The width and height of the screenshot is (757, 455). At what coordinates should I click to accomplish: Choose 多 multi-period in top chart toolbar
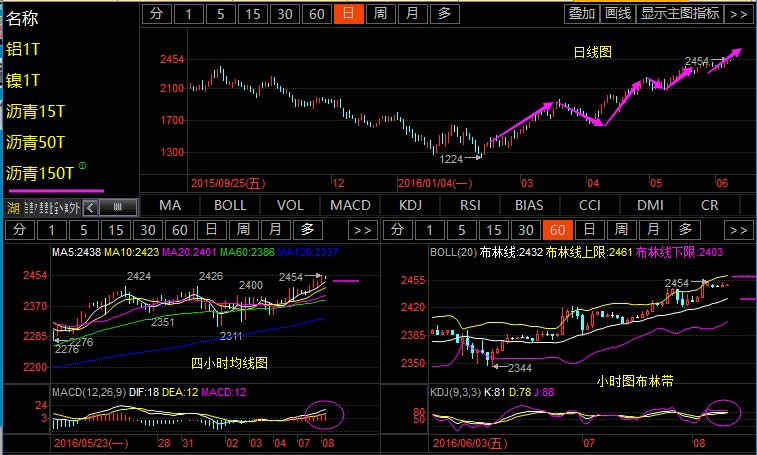pos(443,13)
